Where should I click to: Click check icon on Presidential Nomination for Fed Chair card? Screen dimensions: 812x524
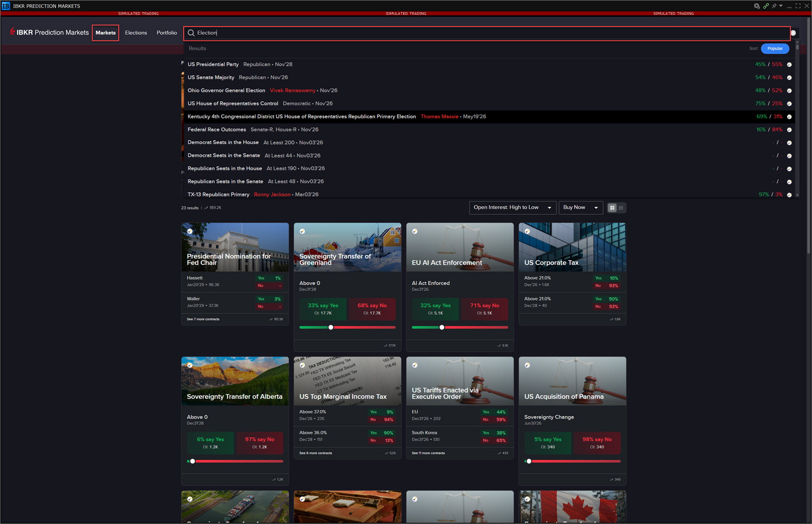pos(190,231)
